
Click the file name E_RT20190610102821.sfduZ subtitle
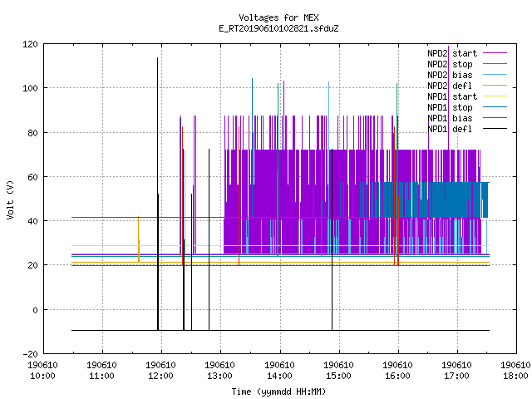(279, 28)
